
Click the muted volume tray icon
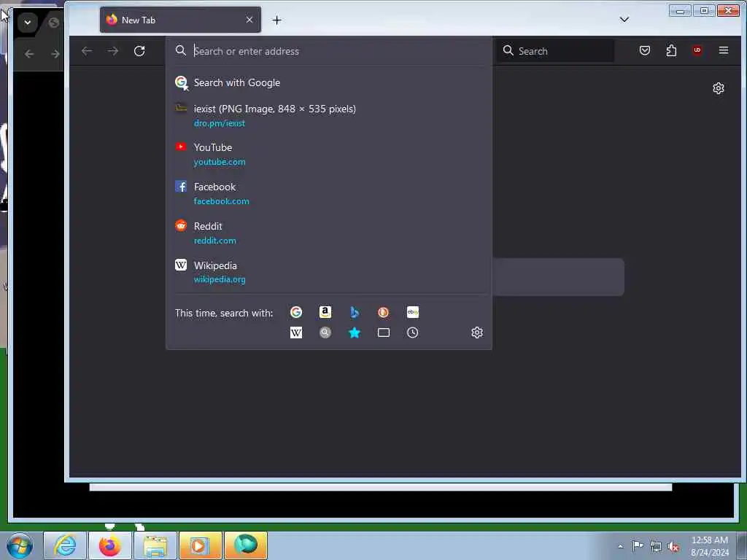tap(673, 547)
